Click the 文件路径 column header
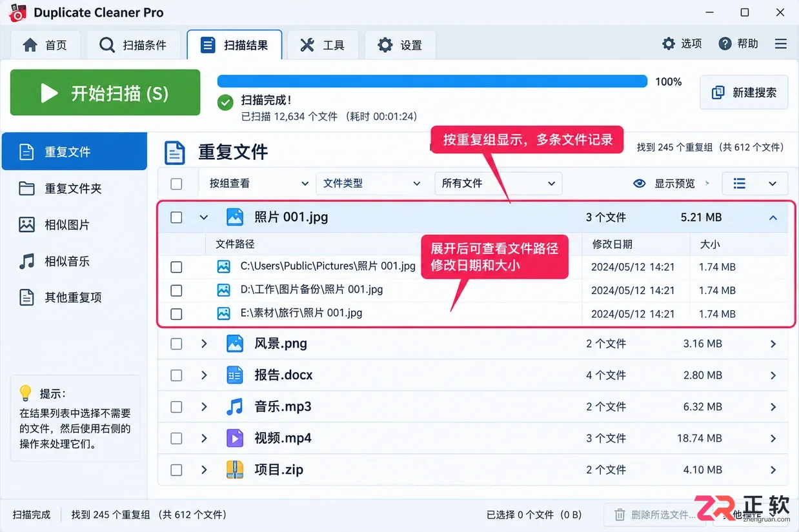Screen dimensions: 799x532 [x=235, y=244]
